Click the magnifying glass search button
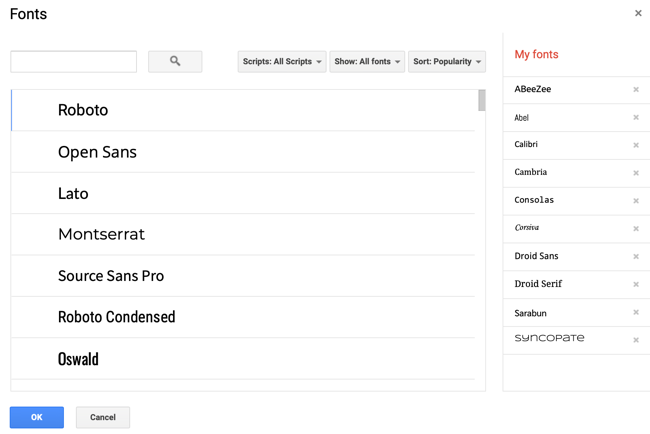This screenshot has width=650, height=434. point(175,62)
